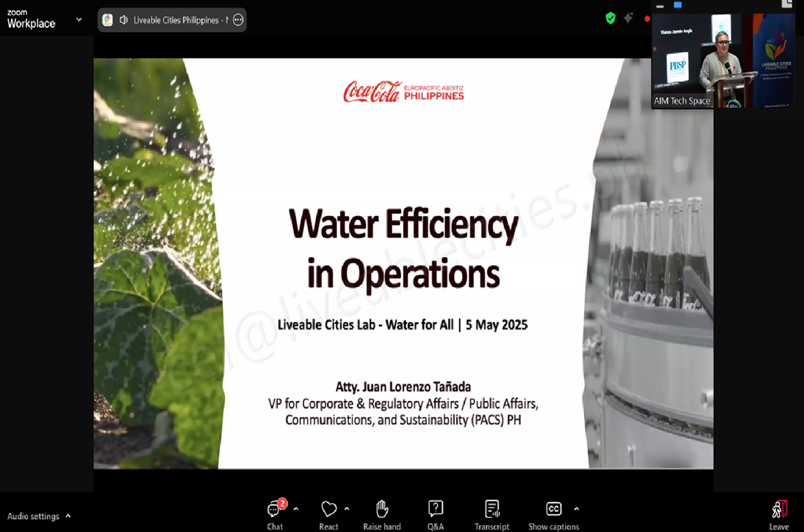
Task: Leave the meeting
Action: coord(779,515)
